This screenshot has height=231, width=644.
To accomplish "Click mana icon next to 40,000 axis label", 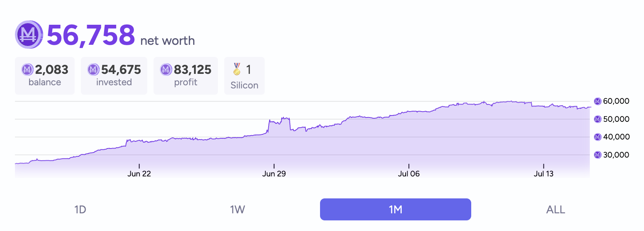I will [x=598, y=137].
